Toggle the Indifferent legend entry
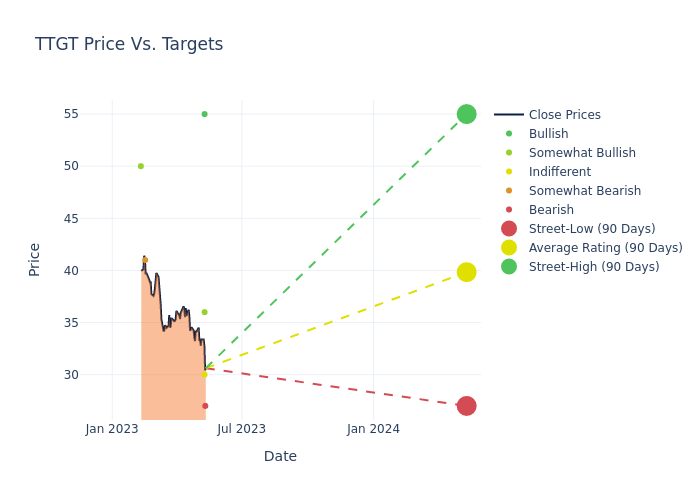The width and height of the screenshot is (700, 500). click(x=559, y=172)
